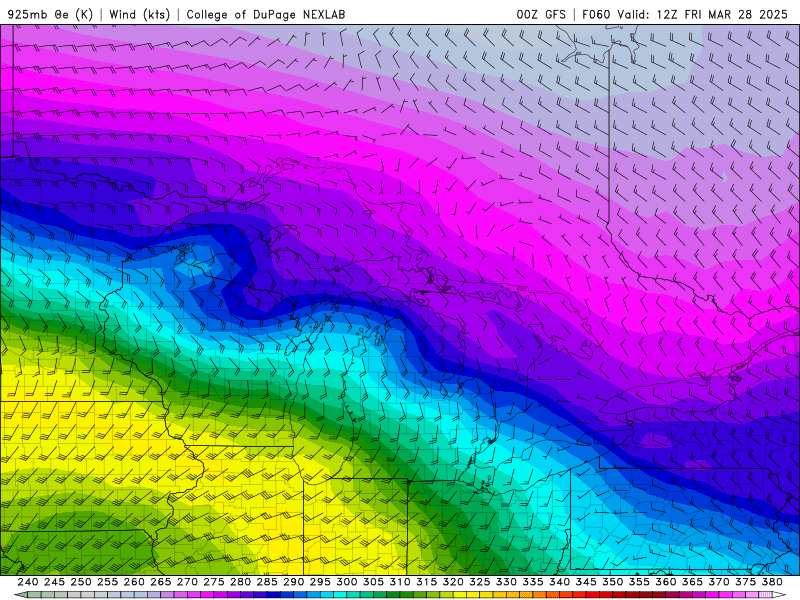Pick the 335 legend number
The width and height of the screenshot is (800, 600).
coord(533,582)
